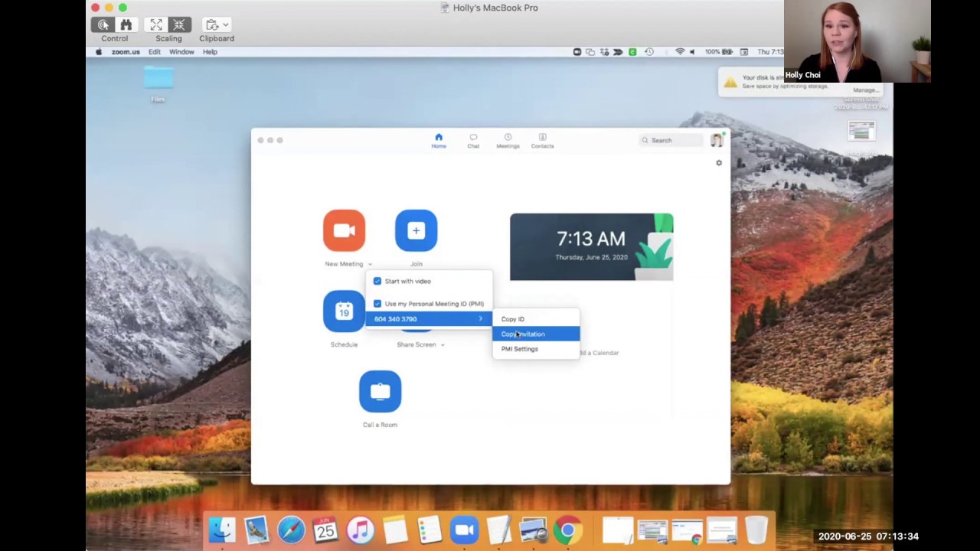Open Safari from the Dock
Screen dimensions: 980x551
click(x=291, y=530)
